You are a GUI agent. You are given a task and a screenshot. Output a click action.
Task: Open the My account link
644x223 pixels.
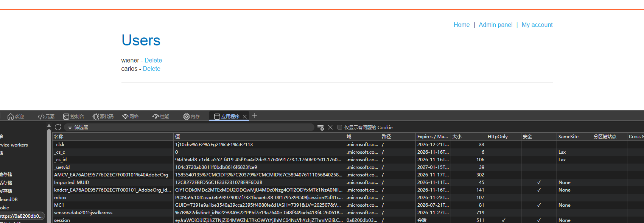pos(537,25)
